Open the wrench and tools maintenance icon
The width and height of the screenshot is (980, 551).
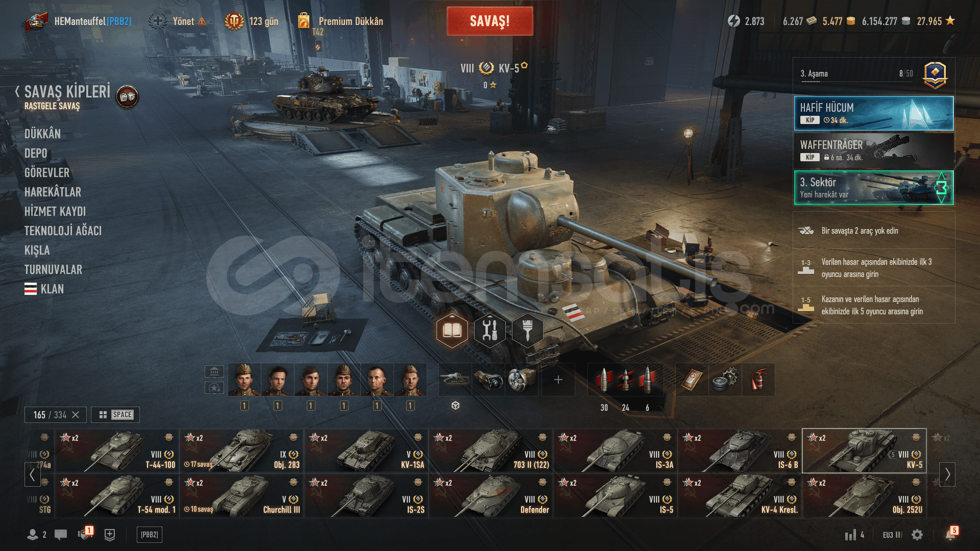pyautogui.click(x=489, y=331)
